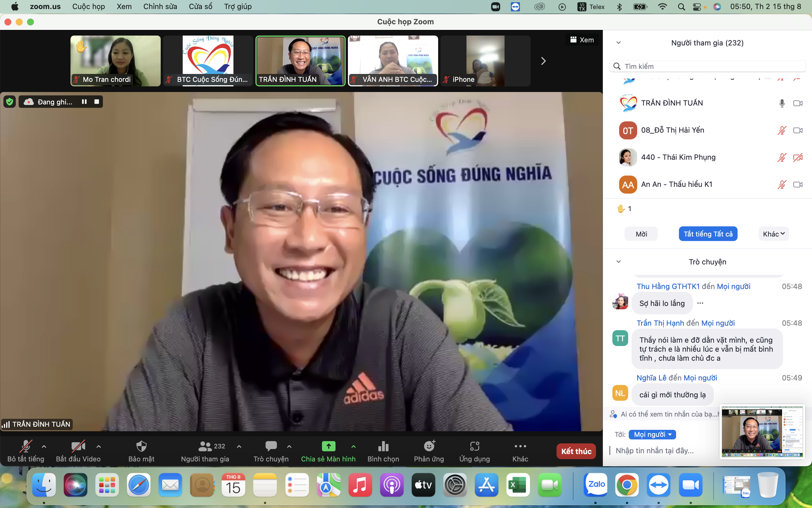The image size is (812, 508).
Task: Open Ứng dụng apps
Action: coord(475,451)
